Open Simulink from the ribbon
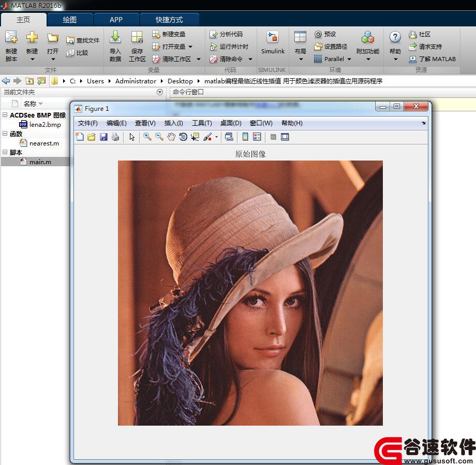The image size is (476, 465). tap(273, 42)
